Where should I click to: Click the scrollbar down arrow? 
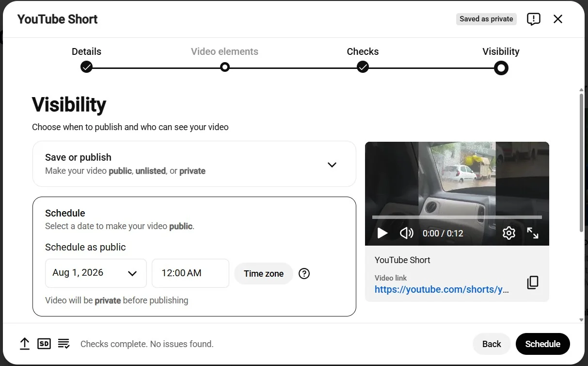pyautogui.click(x=581, y=320)
